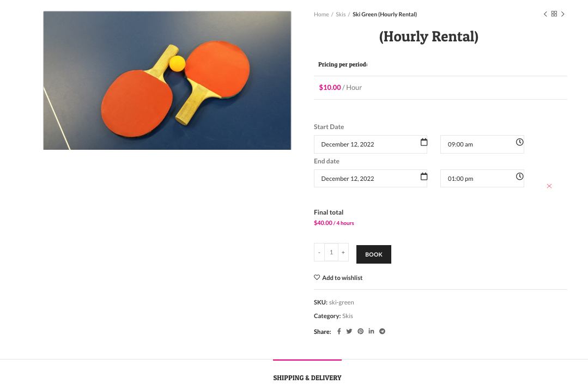The height and width of the screenshot is (384, 588).
Task: Open the product grid view icon
Action: pyautogui.click(x=554, y=14)
